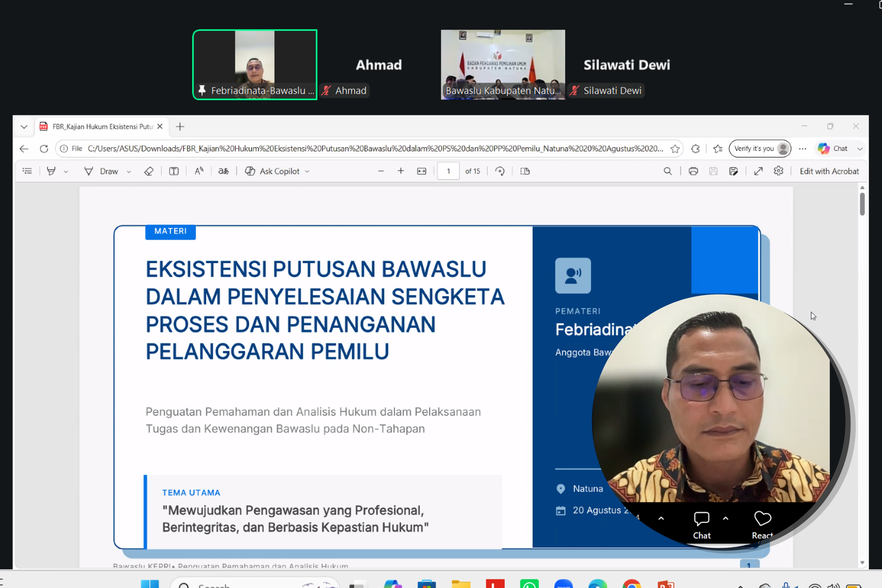Click the Save as icon
The width and height of the screenshot is (882, 588).
click(734, 171)
